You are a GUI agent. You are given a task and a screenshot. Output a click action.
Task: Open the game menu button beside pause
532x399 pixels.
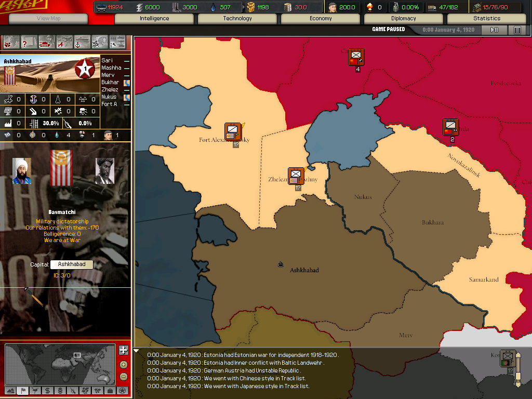click(x=517, y=30)
